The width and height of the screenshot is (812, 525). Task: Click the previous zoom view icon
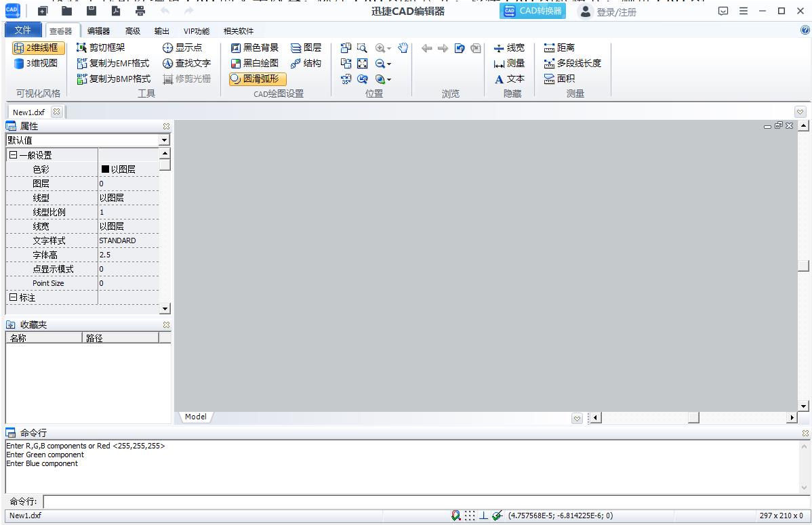tap(362, 79)
